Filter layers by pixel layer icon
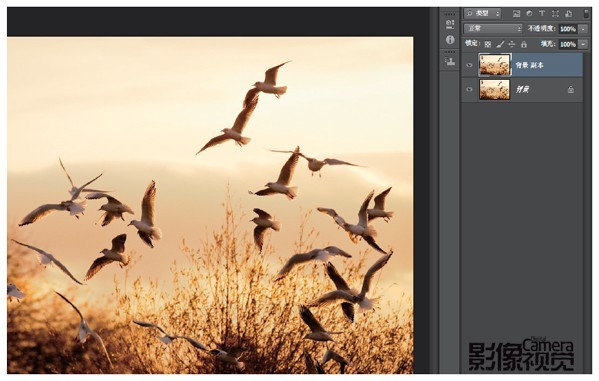599x381 pixels. 516,14
